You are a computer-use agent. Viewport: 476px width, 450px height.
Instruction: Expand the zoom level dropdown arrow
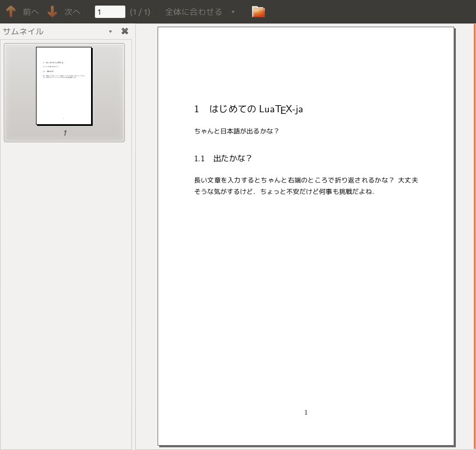(233, 12)
